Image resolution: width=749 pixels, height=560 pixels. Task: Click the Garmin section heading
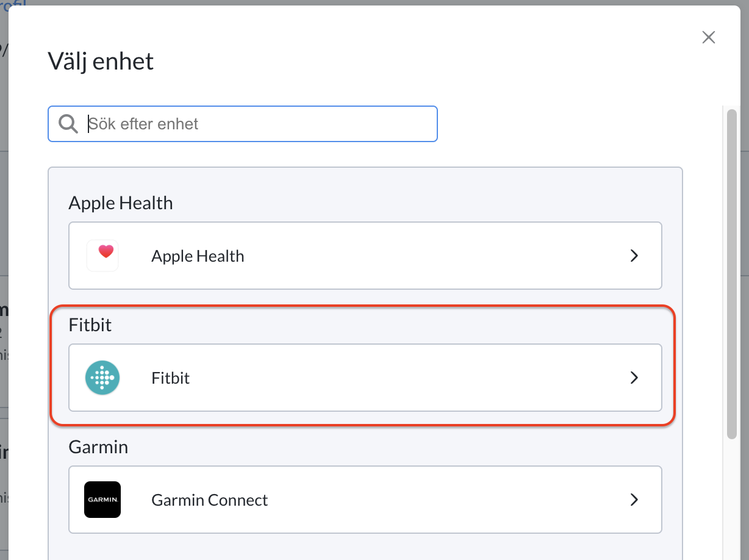click(x=98, y=447)
